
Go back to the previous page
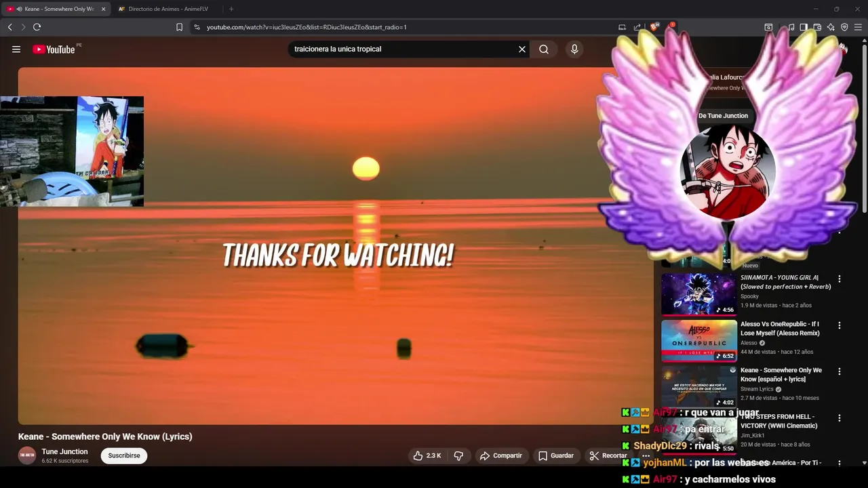pyautogui.click(x=9, y=27)
